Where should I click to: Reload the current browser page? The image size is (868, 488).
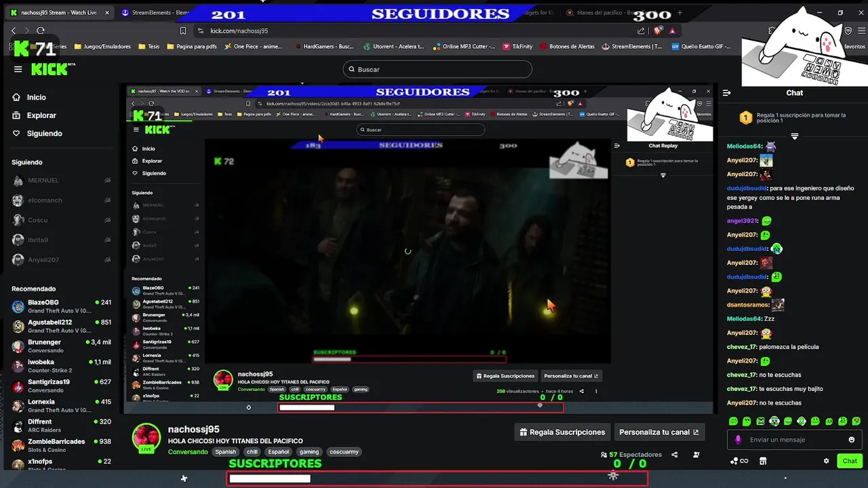point(41,30)
